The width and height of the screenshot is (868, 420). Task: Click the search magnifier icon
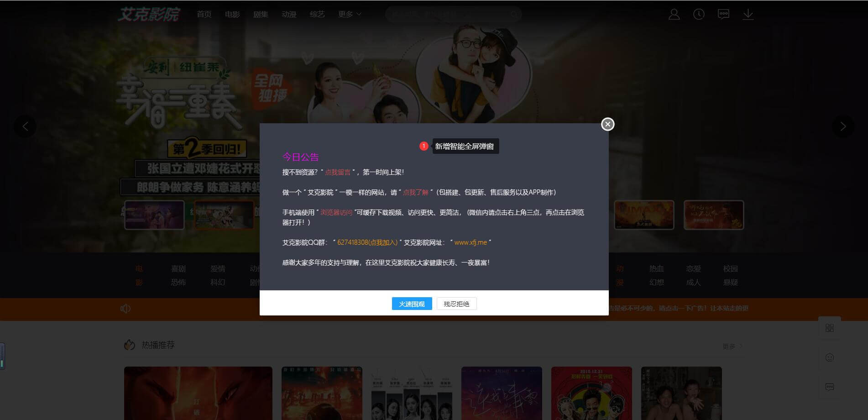[513, 14]
